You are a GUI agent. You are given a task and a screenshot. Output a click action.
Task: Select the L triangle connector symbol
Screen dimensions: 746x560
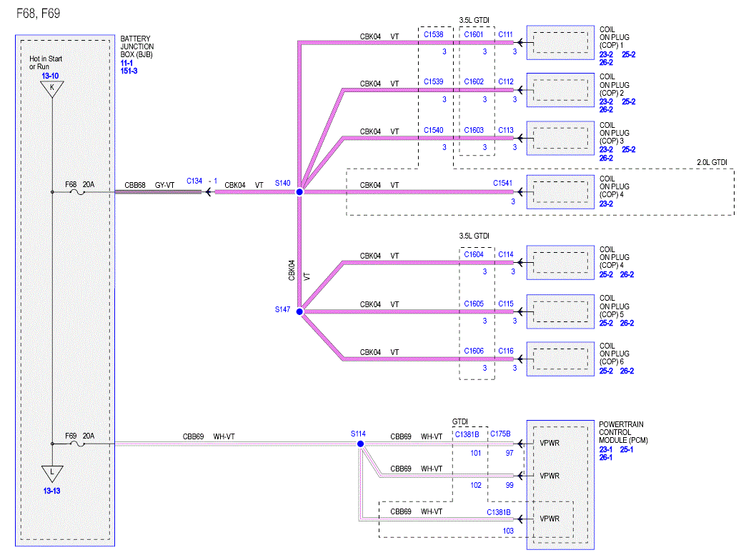pos(52,474)
